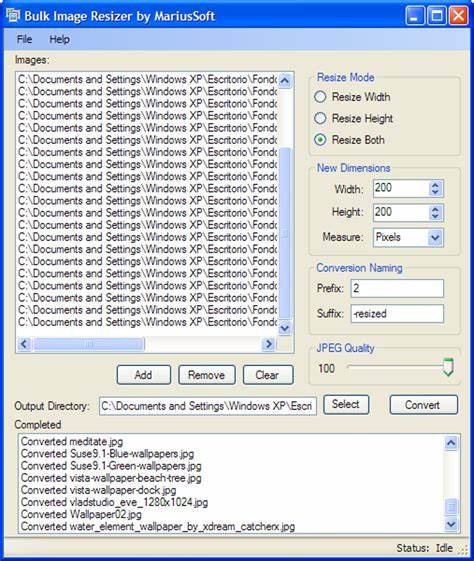Screen dimensions: 474x561
Task: Click up arrow of Images list scrollbar
Action: [x=285, y=81]
